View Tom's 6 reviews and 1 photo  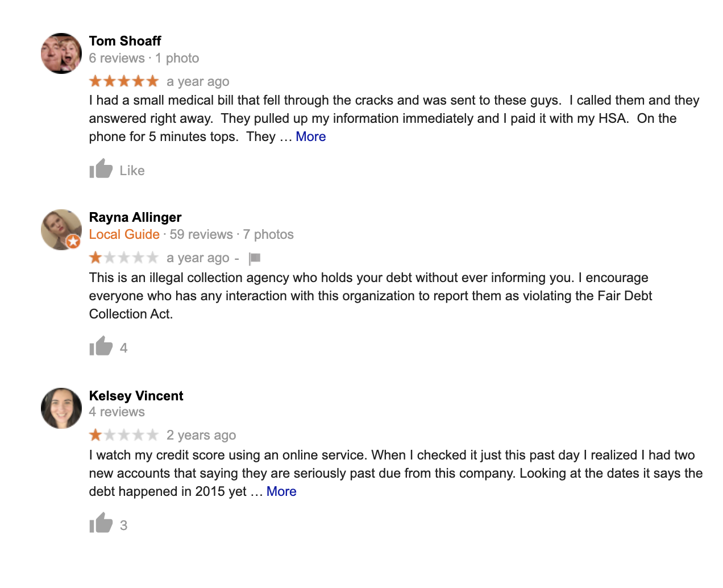(144, 58)
